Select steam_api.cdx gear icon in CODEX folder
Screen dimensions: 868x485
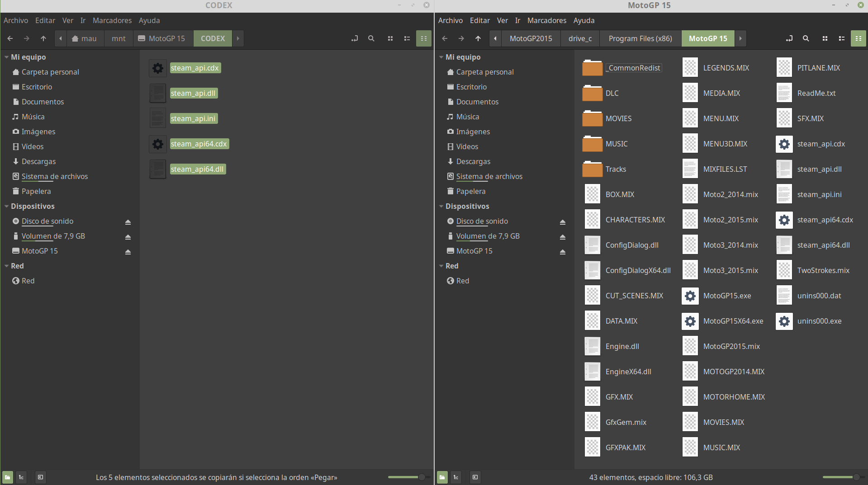pyautogui.click(x=158, y=68)
